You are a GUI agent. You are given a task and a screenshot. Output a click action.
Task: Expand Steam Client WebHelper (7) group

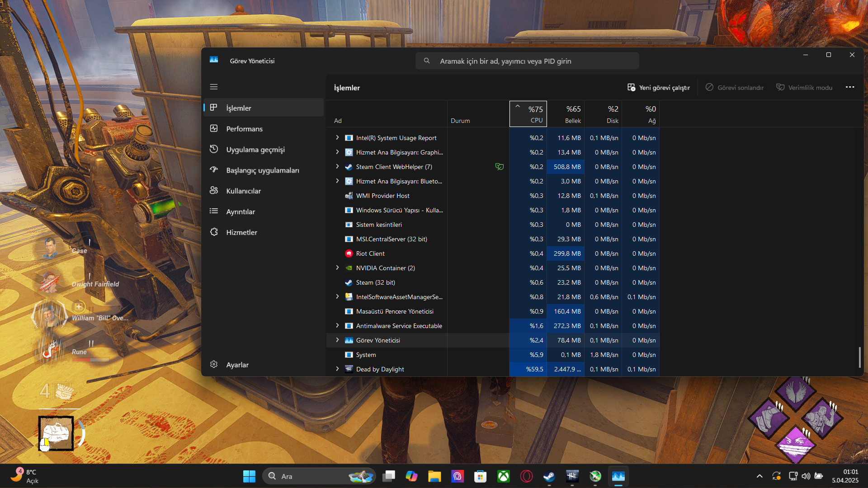tap(337, 167)
